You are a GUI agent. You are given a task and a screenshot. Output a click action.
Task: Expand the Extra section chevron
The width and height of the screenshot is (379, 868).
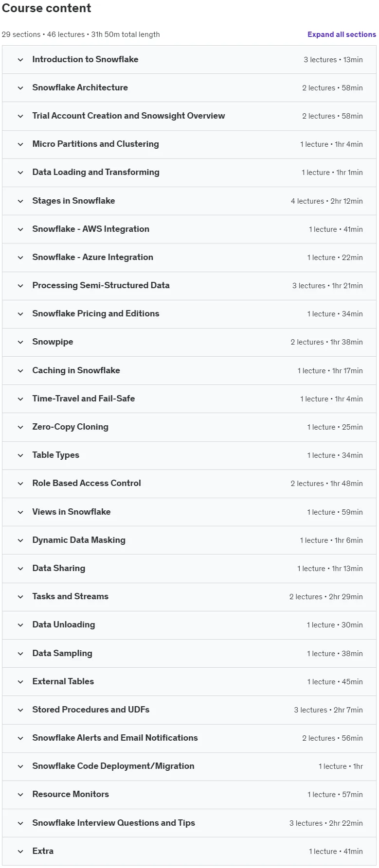tap(20, 851)
